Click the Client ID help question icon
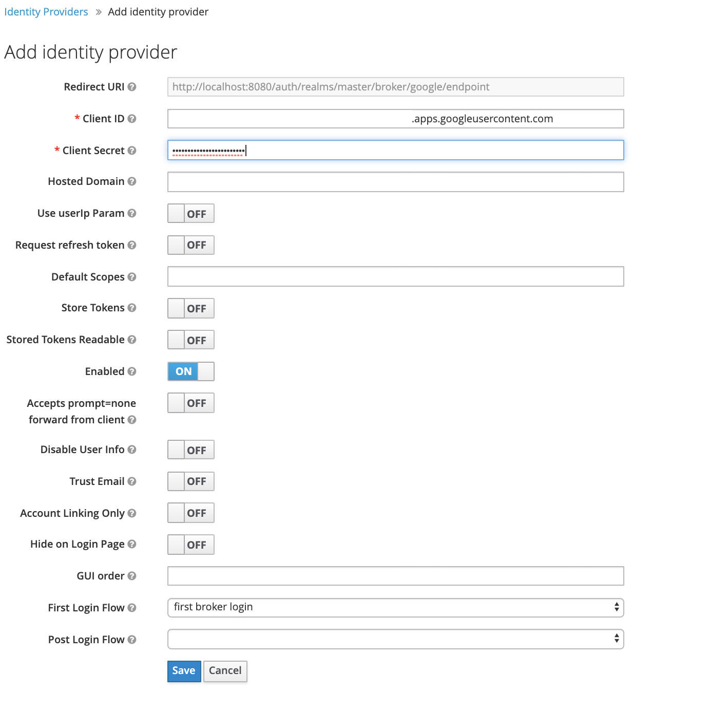 click(132, 119)
